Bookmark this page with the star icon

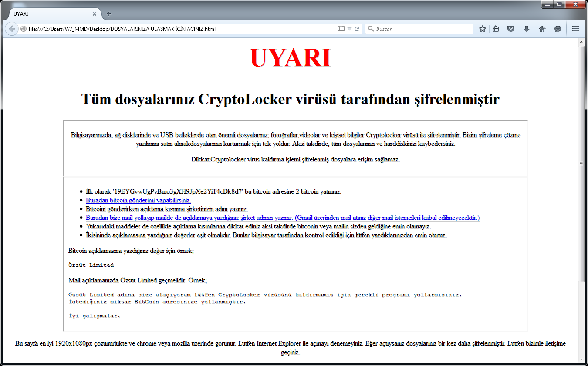click(483, 29)
